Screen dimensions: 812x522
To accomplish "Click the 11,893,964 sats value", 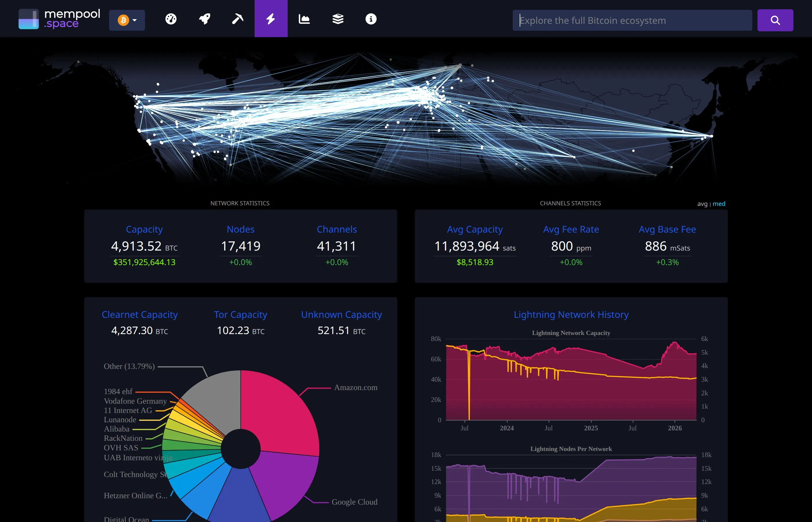I will 475,246.
